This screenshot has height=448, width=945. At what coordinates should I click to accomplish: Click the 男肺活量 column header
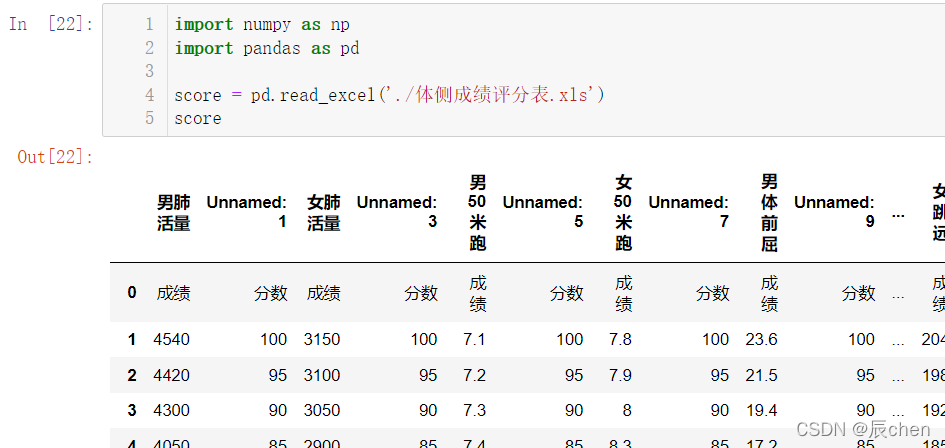click(x=174, y=213)
